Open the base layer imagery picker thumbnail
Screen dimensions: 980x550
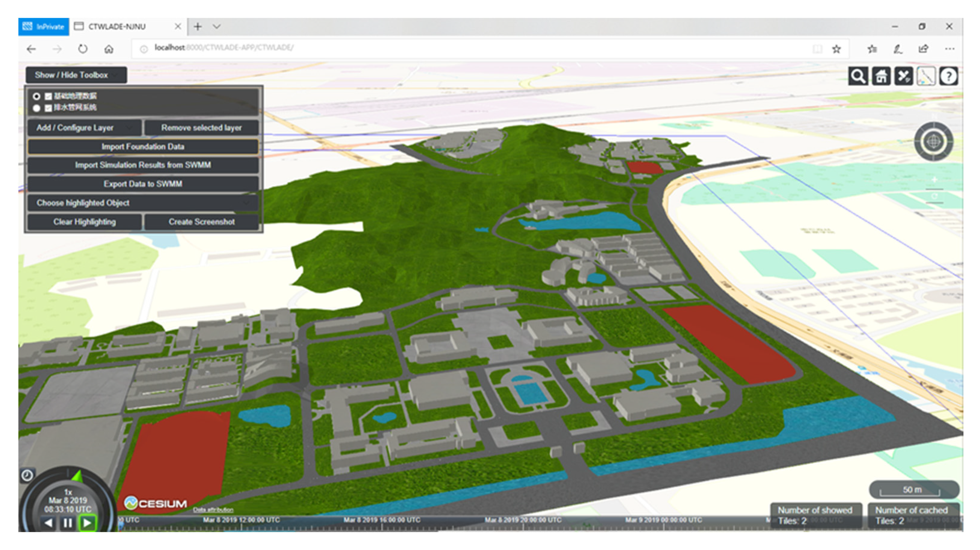point(926,76)
